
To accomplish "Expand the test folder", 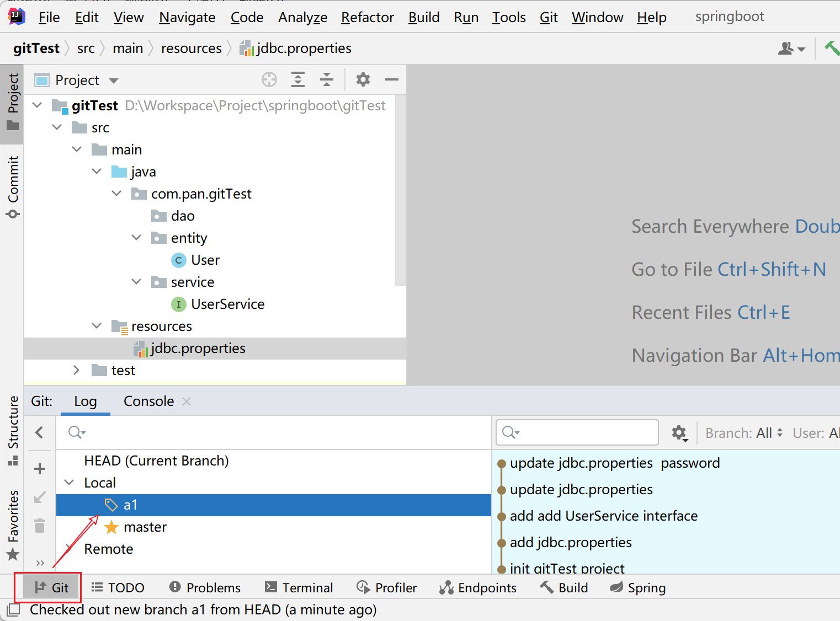I will (77, 370).
